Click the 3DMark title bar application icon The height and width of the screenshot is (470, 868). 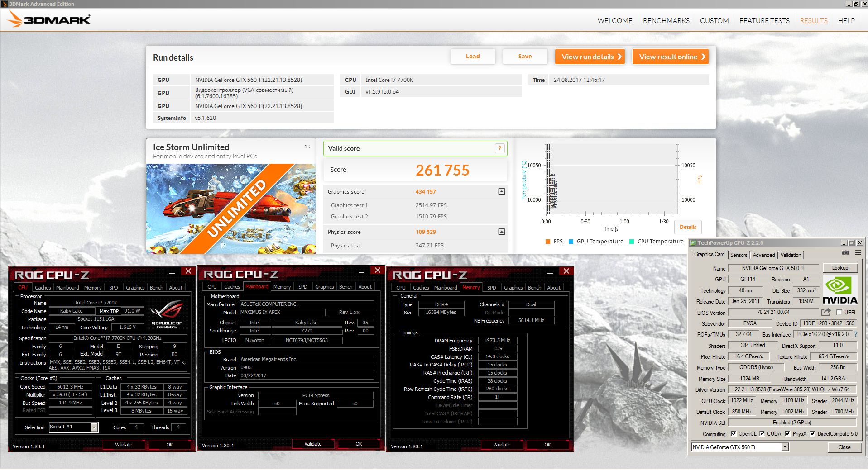point(4,4)
